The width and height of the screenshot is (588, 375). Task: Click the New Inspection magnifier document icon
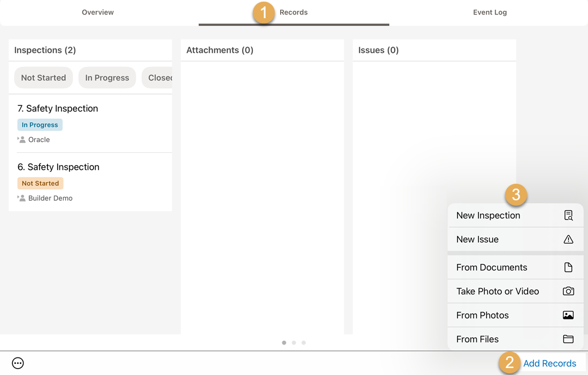[568, 215]
